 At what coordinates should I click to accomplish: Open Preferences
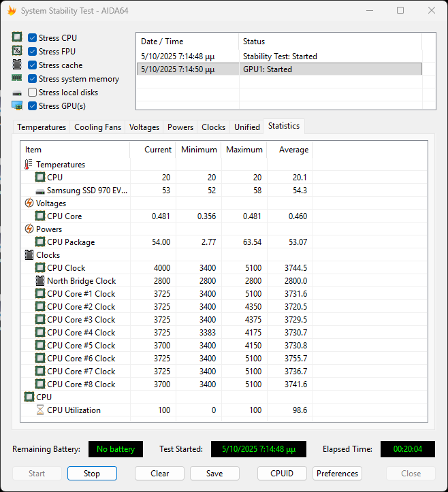tap(337, 473)
